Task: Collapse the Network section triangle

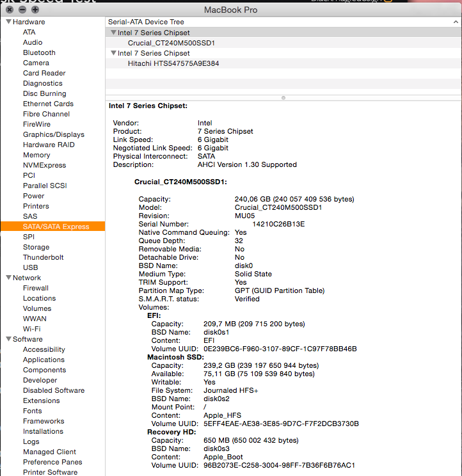Action: [x=8, y=278]
